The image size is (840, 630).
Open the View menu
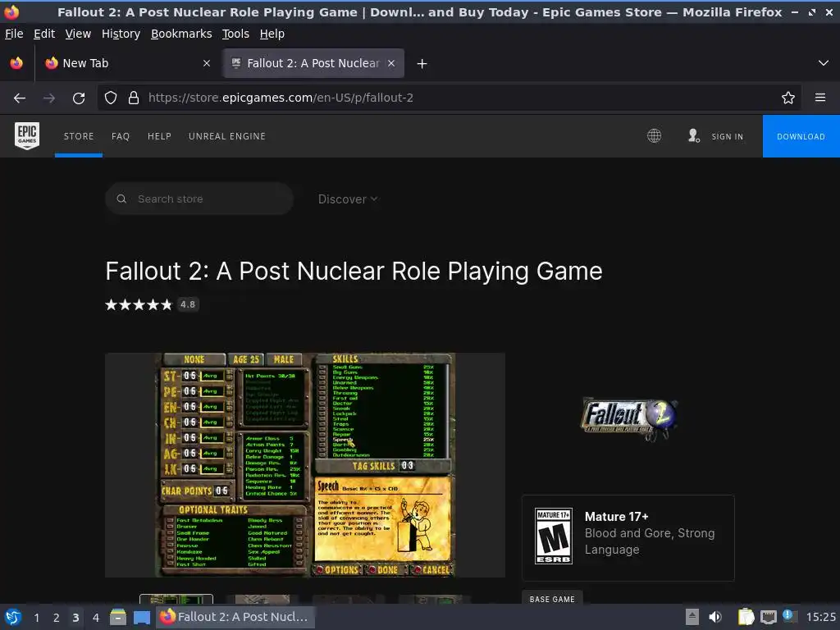coord(78,34)
